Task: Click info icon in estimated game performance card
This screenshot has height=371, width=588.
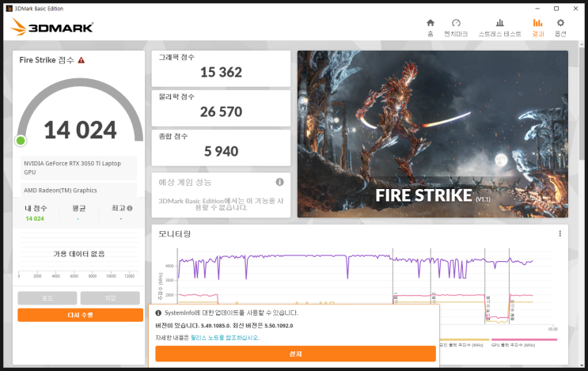Action: click(x=279, y=182)
